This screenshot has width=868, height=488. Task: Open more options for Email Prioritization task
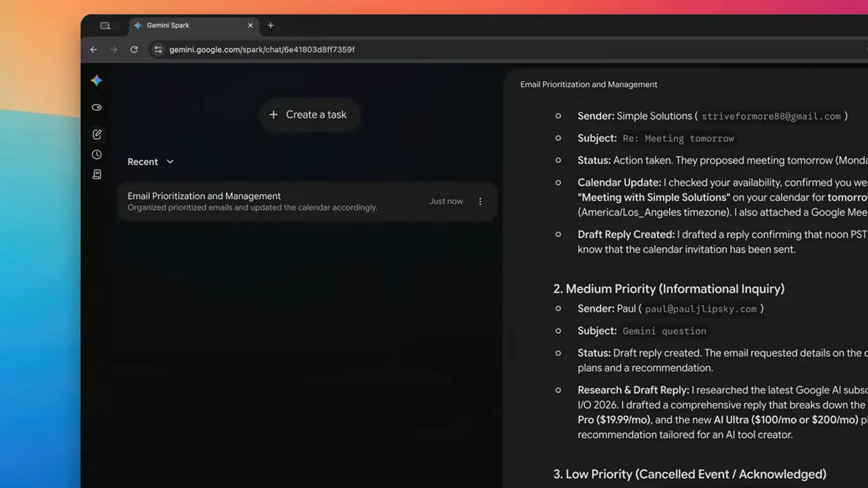pyautogui.click(x=480, y=201)
